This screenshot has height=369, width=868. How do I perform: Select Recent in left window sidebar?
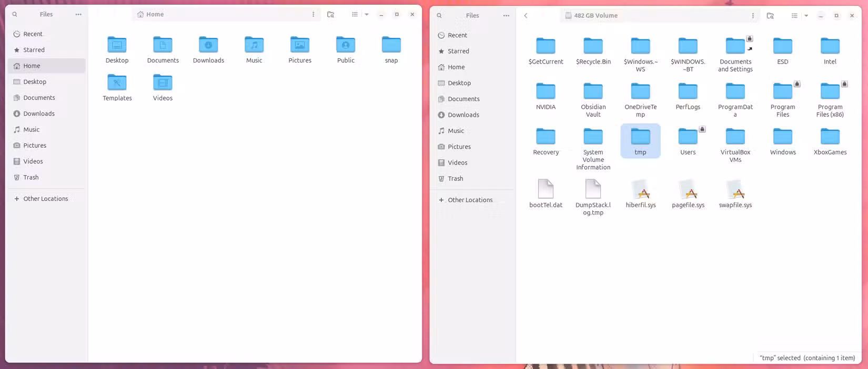pos(46,34)
